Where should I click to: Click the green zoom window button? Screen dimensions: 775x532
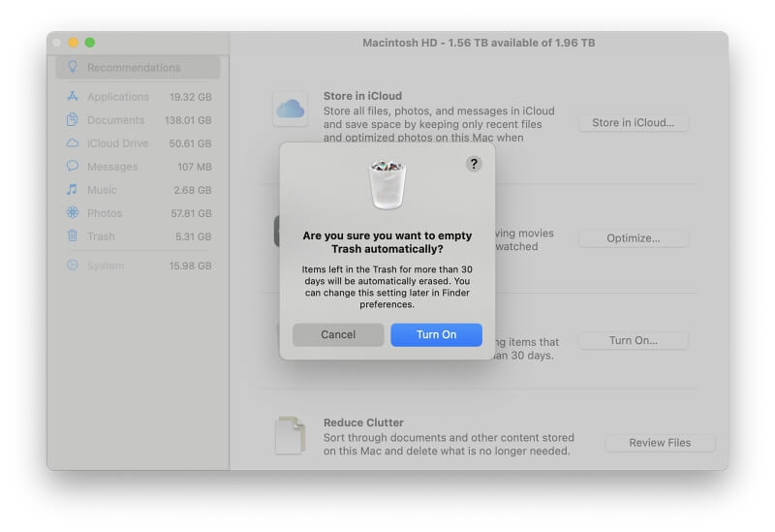pyautogui.click(x=90, y=43)
